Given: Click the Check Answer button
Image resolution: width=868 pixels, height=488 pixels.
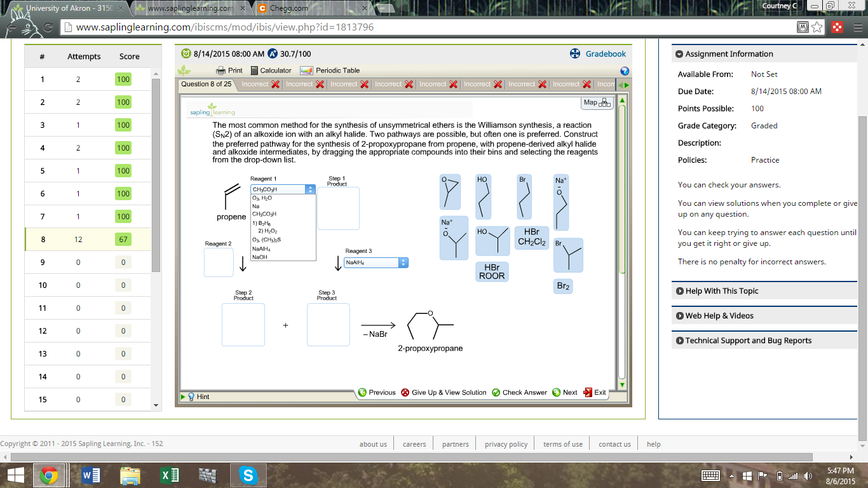Looking at the screenshot, I should 519,393.
